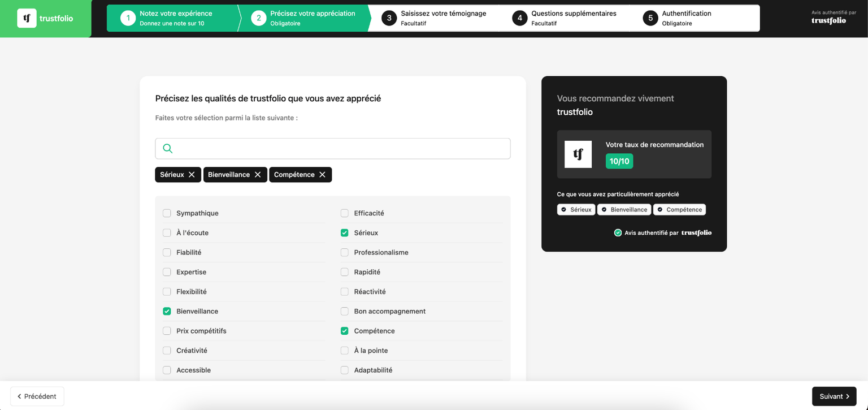The height and width of the screenshot is (410, 868).
Task: Click the search magnifier icon
Action: 168,149
